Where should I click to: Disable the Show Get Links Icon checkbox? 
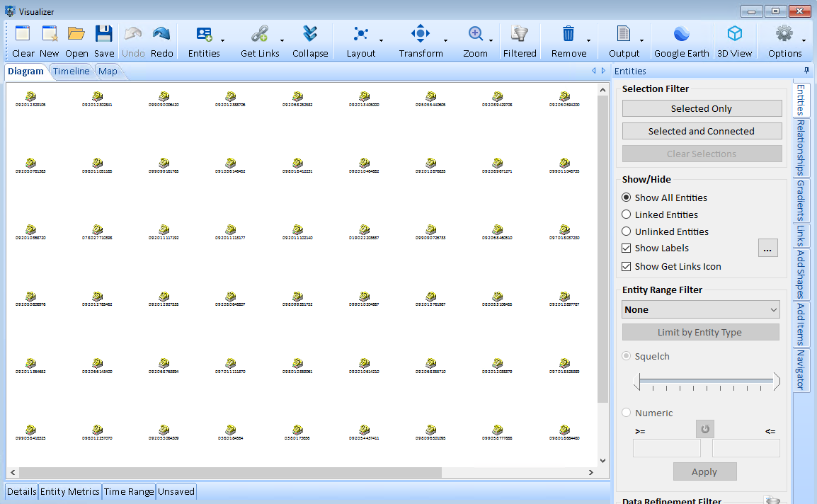627,267
